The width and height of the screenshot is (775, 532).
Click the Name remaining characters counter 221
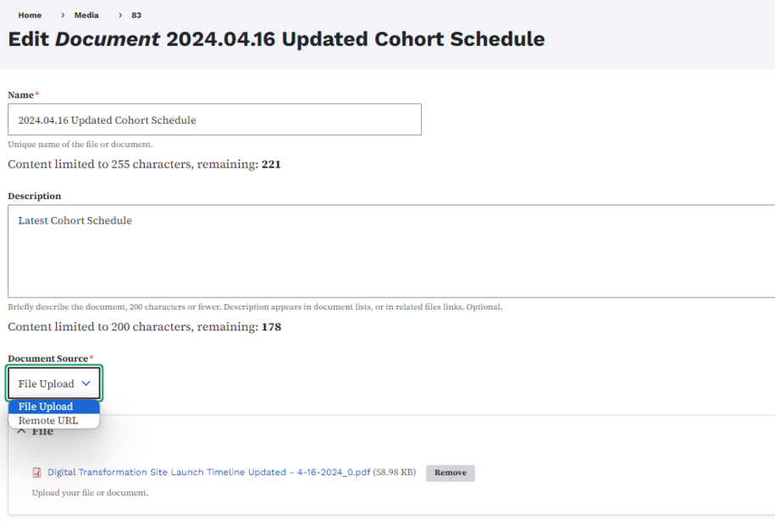[271, 164]
